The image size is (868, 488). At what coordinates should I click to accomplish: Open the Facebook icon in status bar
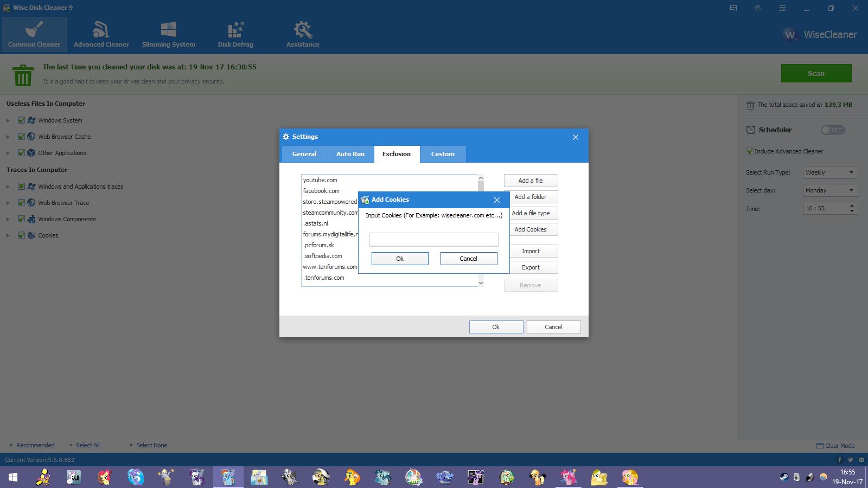point(840,460)
